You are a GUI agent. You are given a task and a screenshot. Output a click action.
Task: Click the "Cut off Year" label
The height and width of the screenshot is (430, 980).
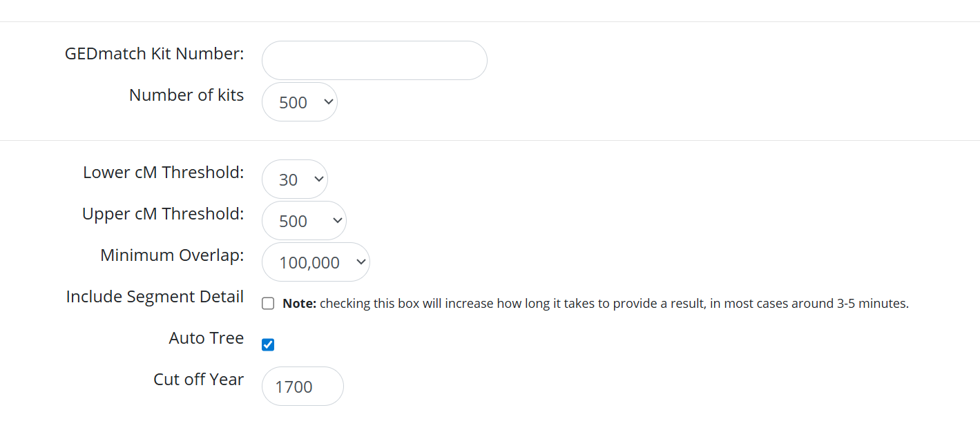click(x=198, y=380)
